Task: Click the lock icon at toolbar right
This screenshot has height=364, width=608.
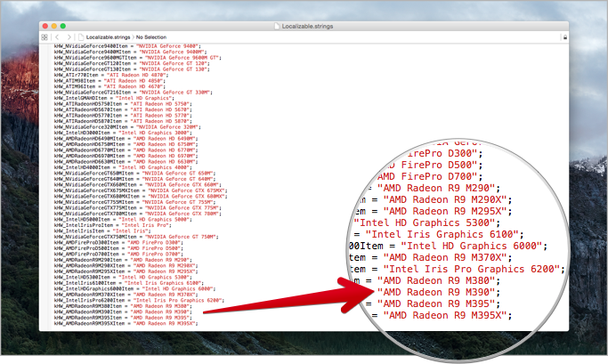Action: (x=565, y=37)
